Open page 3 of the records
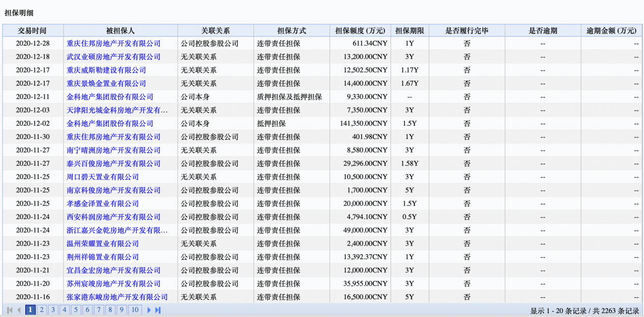Image resolution: width=644 pixels, height=317 pixels. (x=53, y=310)
